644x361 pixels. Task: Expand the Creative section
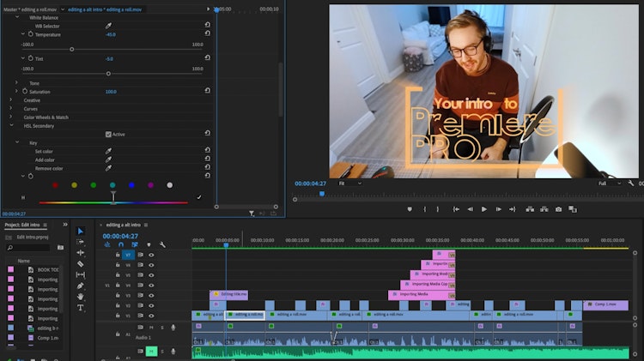pyautogui.click(x=12, y=100)
